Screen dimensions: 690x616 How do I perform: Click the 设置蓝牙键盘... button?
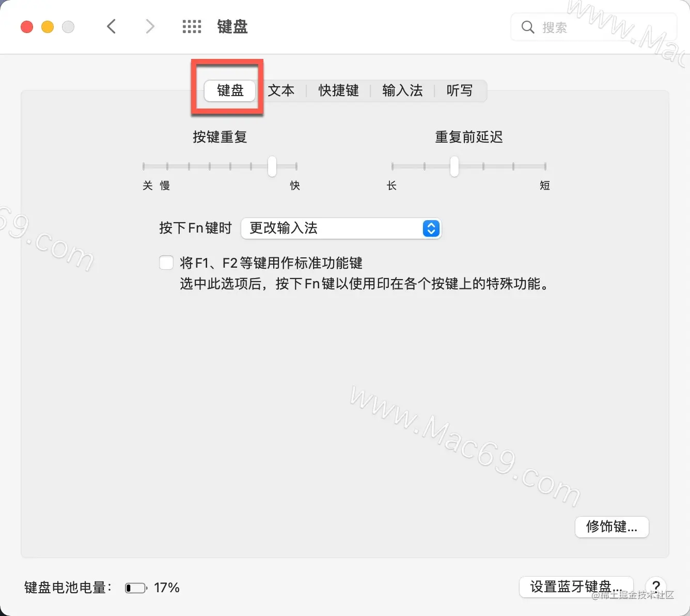576,587
